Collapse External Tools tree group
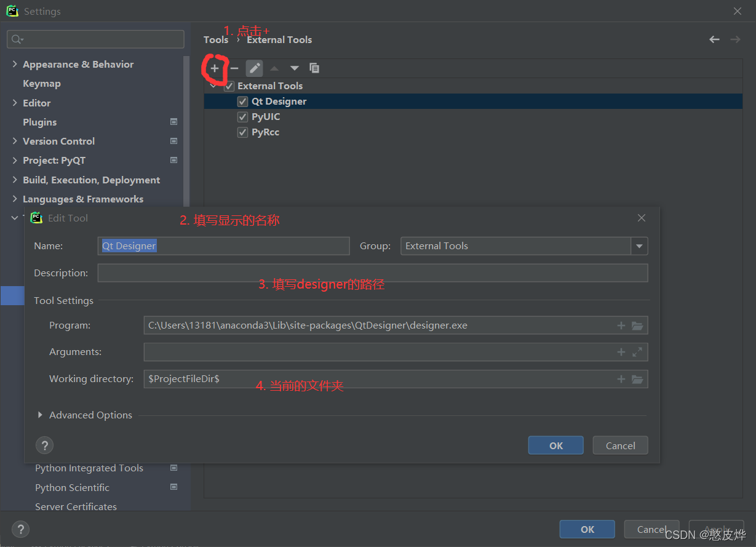The image size is (756, 547). click(213, 86)
